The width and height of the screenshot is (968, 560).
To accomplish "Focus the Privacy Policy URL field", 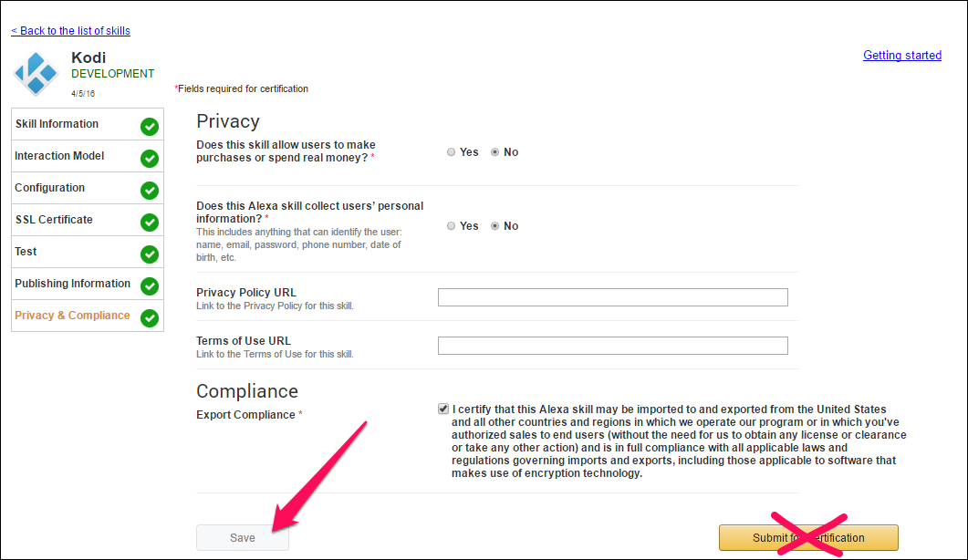I will (613, 297).
